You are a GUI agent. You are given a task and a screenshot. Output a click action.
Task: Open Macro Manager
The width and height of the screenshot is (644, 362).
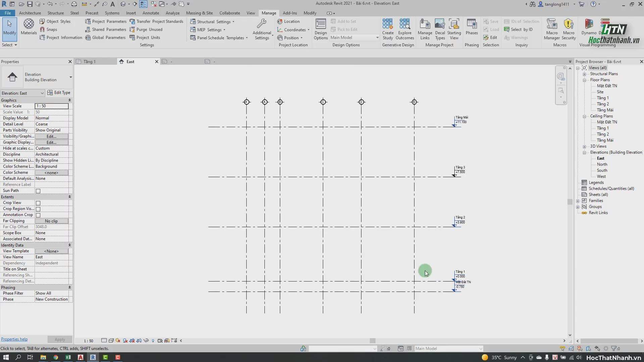(552, 30)
